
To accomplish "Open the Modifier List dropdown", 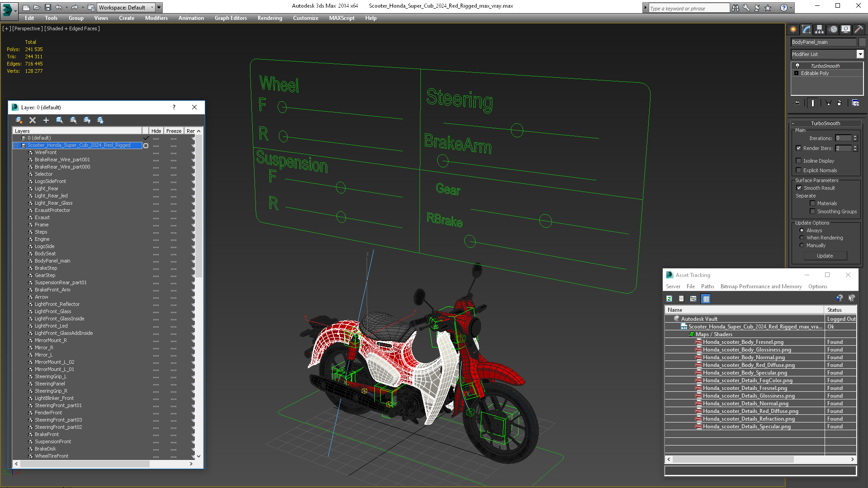I will click(x=860, y=54).
